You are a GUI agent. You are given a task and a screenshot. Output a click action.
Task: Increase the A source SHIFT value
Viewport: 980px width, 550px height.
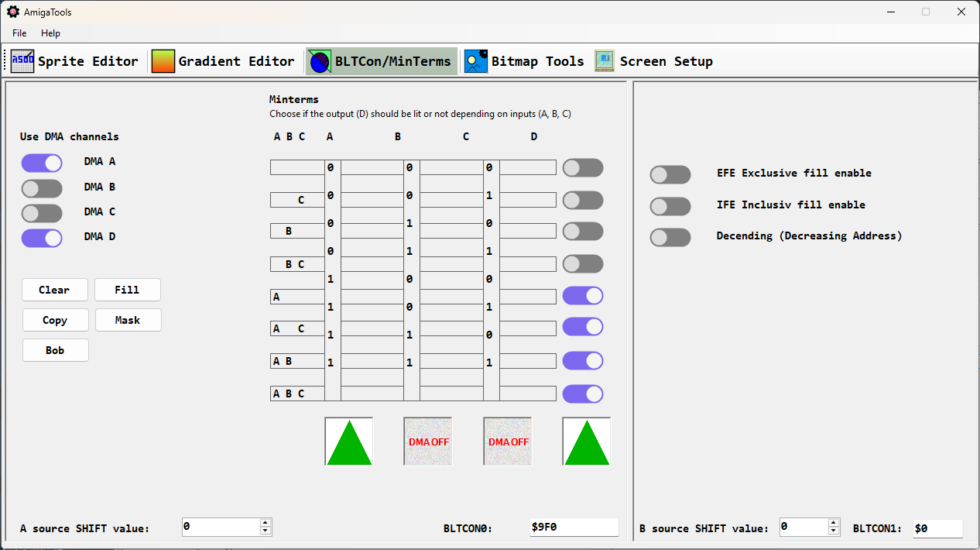tap(266, 523)
